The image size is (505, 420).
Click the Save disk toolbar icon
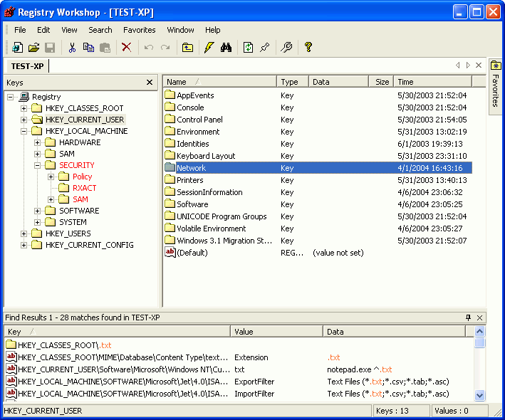tap(50, 48)
